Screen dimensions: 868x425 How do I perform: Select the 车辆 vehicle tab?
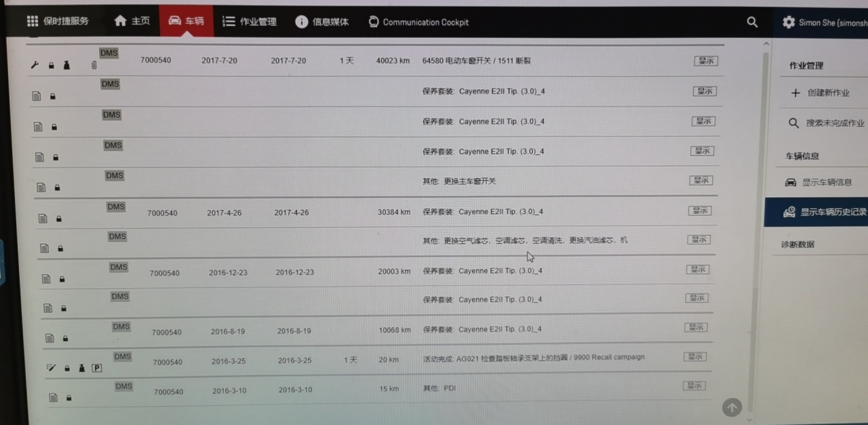[186, 21]
